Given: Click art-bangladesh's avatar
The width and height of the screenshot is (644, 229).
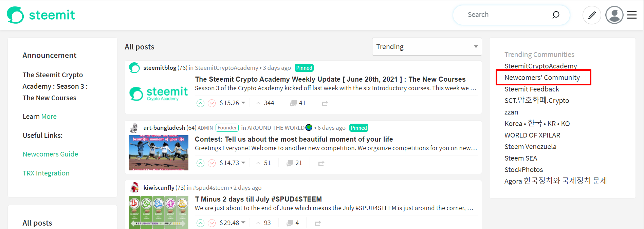Looking at the screenshot, I should 134,128.
